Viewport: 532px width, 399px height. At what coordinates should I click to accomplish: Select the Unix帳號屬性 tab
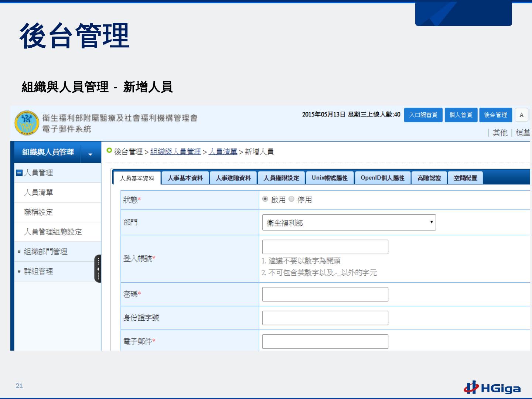tap(330, 178)
